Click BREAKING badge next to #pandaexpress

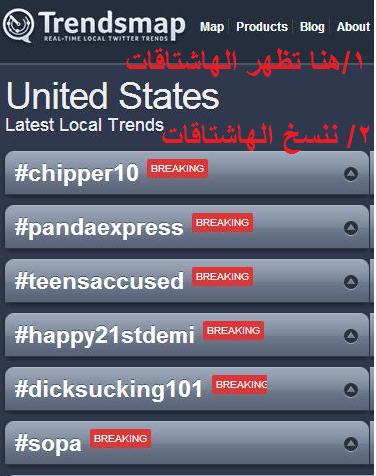222,223
